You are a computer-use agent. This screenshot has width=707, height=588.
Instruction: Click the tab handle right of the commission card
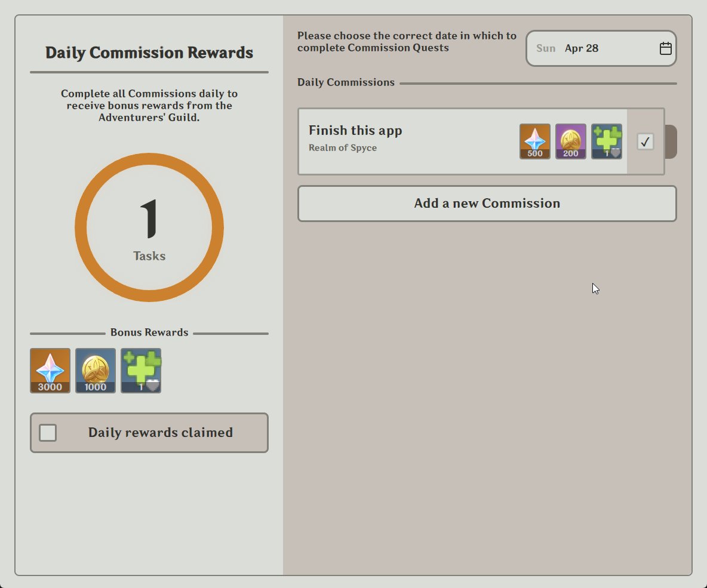point(671,141)
